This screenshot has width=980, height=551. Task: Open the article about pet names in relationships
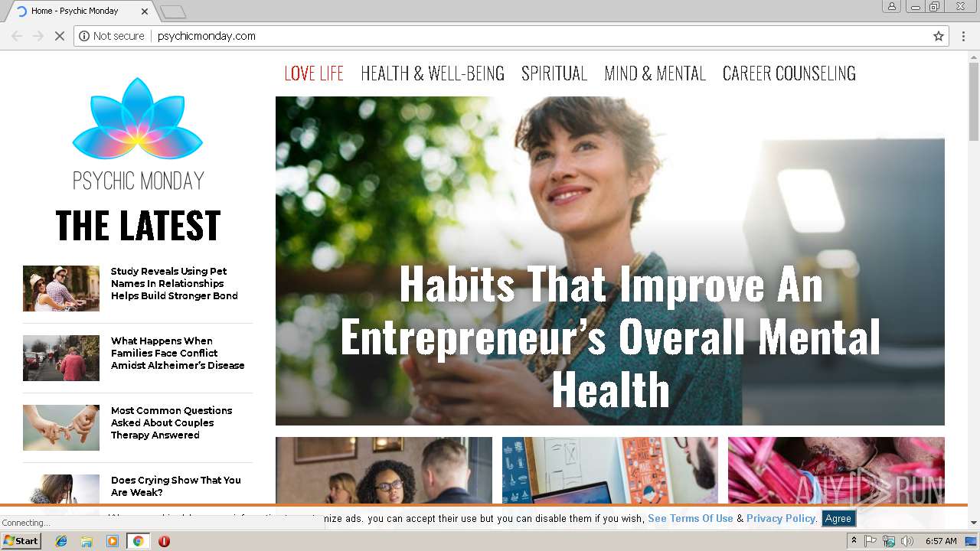(x=175, y=283)
